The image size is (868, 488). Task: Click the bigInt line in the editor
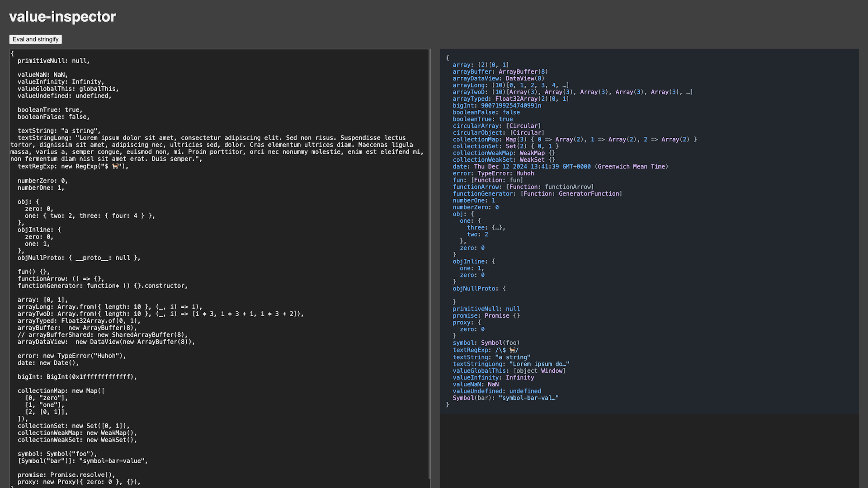point(77,377)
